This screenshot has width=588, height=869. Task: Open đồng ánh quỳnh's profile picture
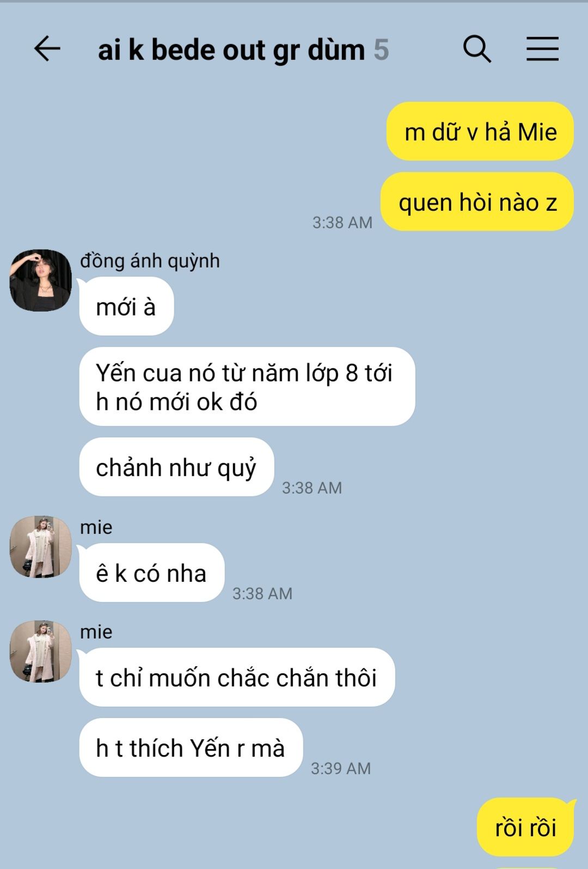[41, 281]
